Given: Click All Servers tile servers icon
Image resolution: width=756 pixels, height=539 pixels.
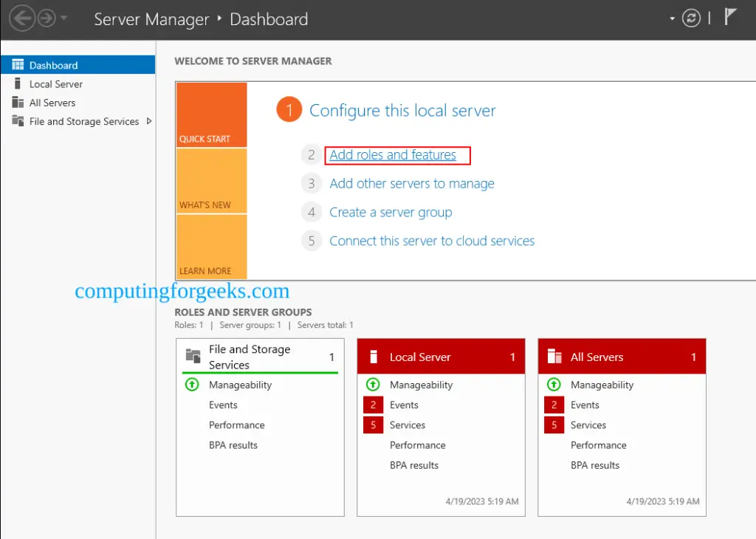Looking at the screenshot, I should (554, 357).
